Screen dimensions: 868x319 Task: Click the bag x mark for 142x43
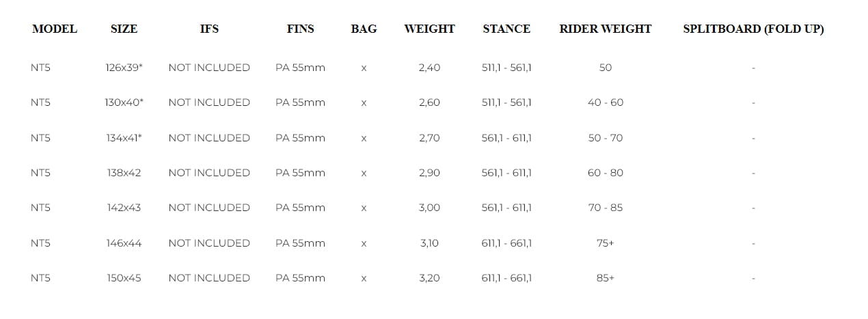point(364,208)
